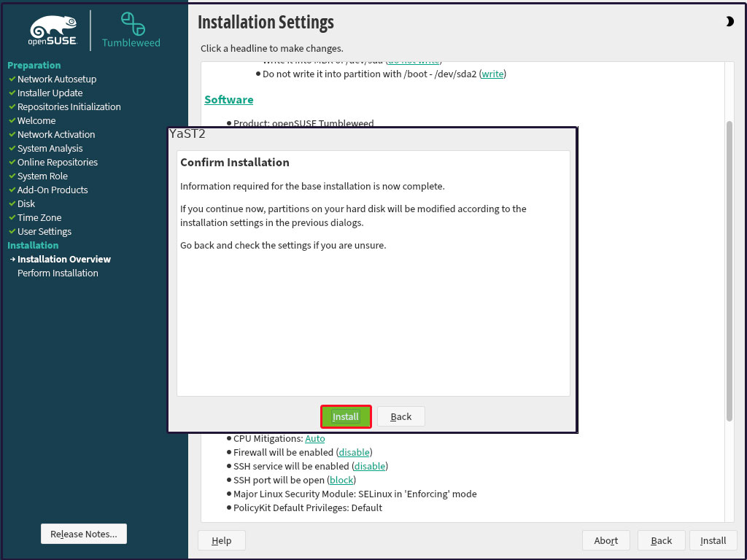
Task: Click Back in the Confirm Installation dialog
Action: coord(400,416)
